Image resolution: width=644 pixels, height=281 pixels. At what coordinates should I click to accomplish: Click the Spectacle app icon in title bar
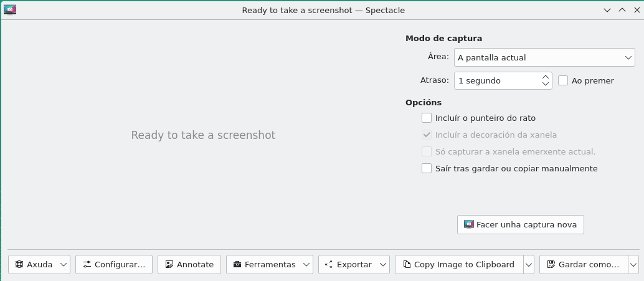9,10
